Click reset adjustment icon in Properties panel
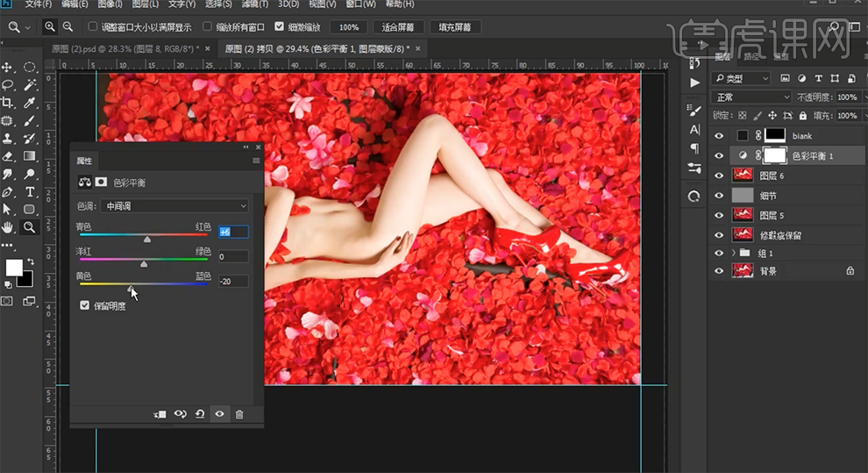 [200, 414]
